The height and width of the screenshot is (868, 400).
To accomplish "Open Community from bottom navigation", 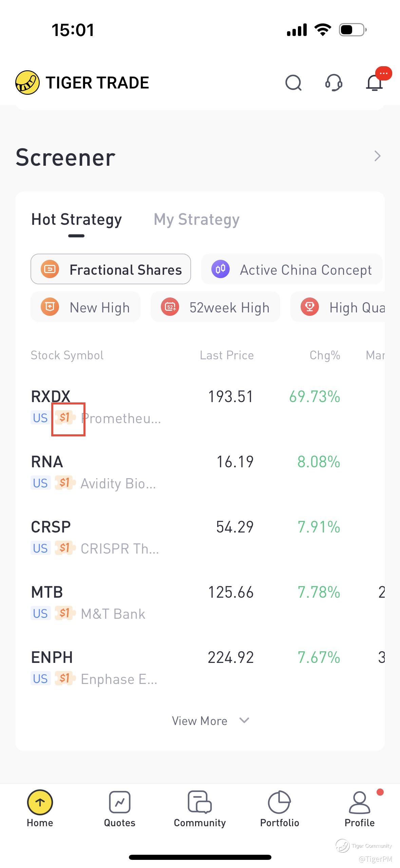I will 200,809.
